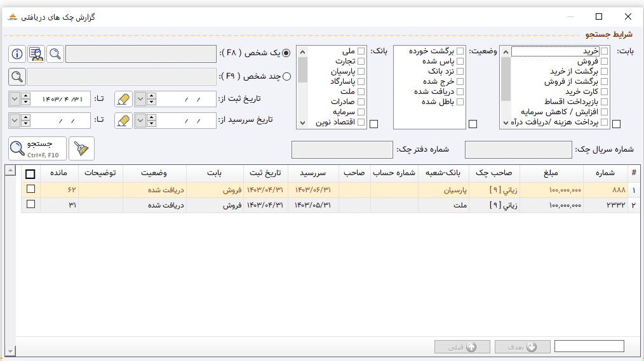The height and width of the screenshot is (361, 644).
Task: Click the broom clear-filters icon
Action: (81, 148)
